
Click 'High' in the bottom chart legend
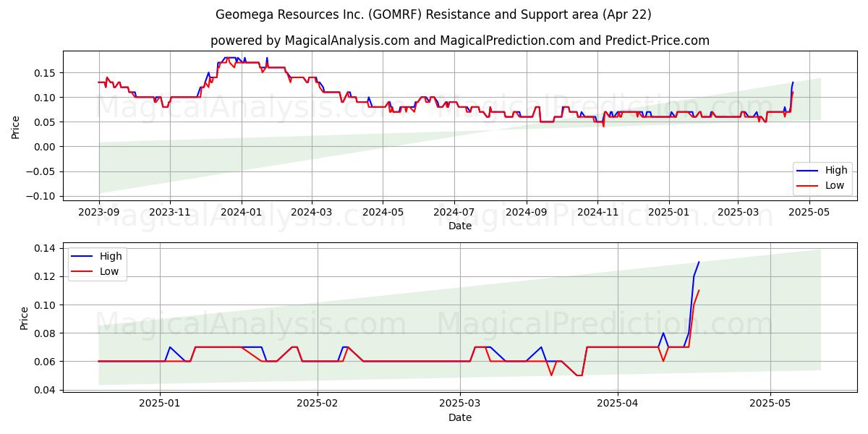[111, 256]
